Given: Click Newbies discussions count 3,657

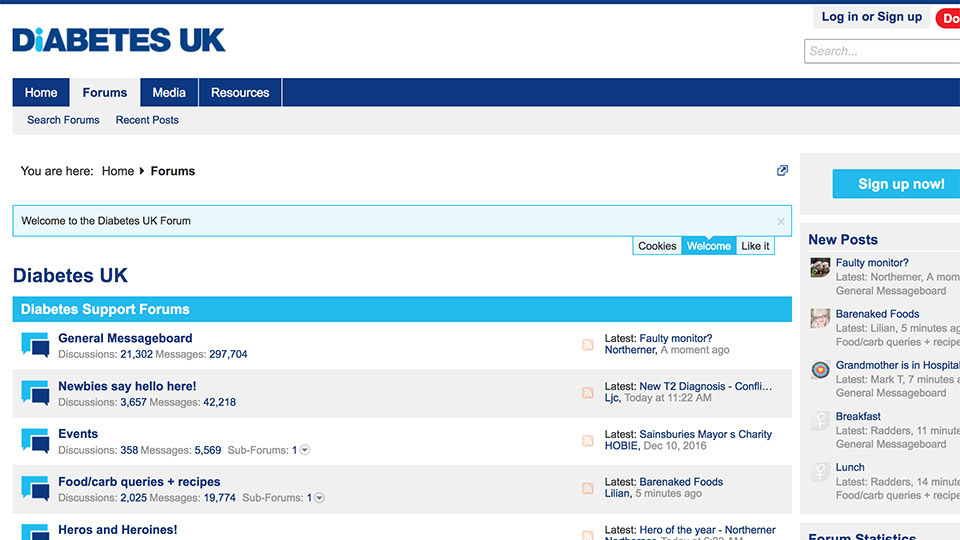Looking at the screenshot, I should 133,402.
